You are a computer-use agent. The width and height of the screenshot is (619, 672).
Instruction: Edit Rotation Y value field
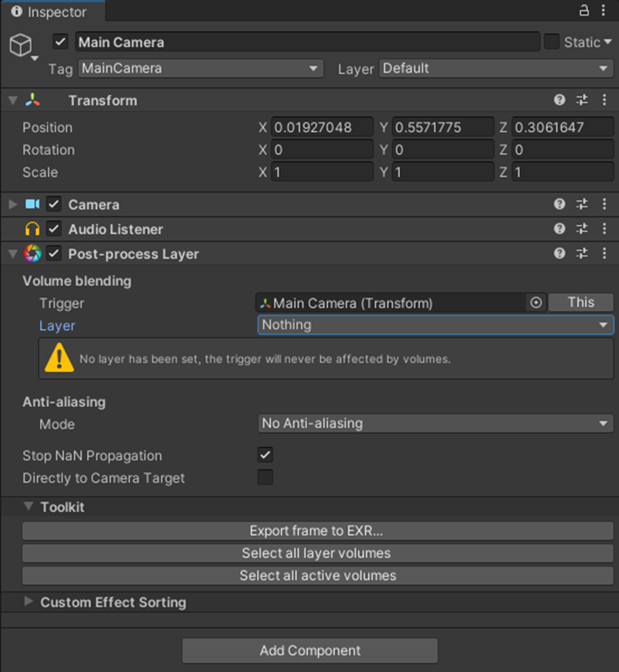click(x=442, y=150)
